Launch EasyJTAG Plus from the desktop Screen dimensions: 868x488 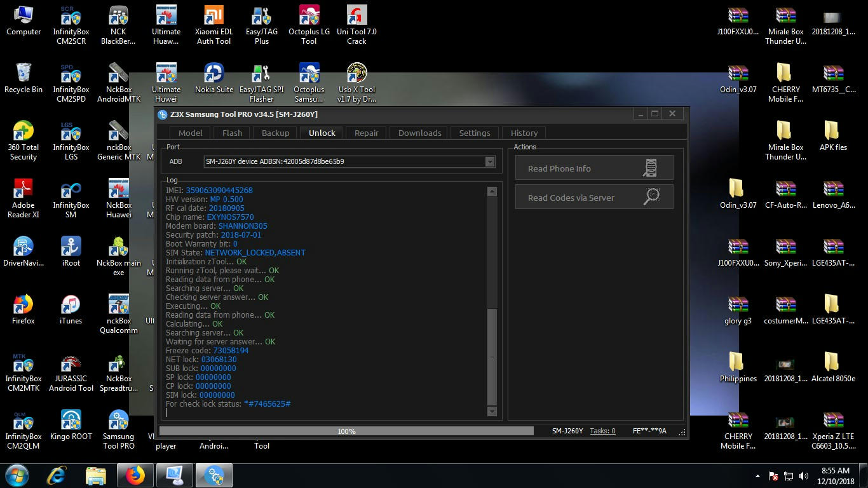click(261, 25)
